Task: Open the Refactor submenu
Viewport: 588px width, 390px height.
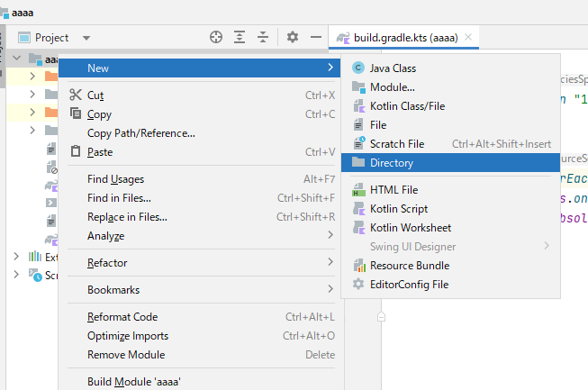Action: tap(202, 263)
